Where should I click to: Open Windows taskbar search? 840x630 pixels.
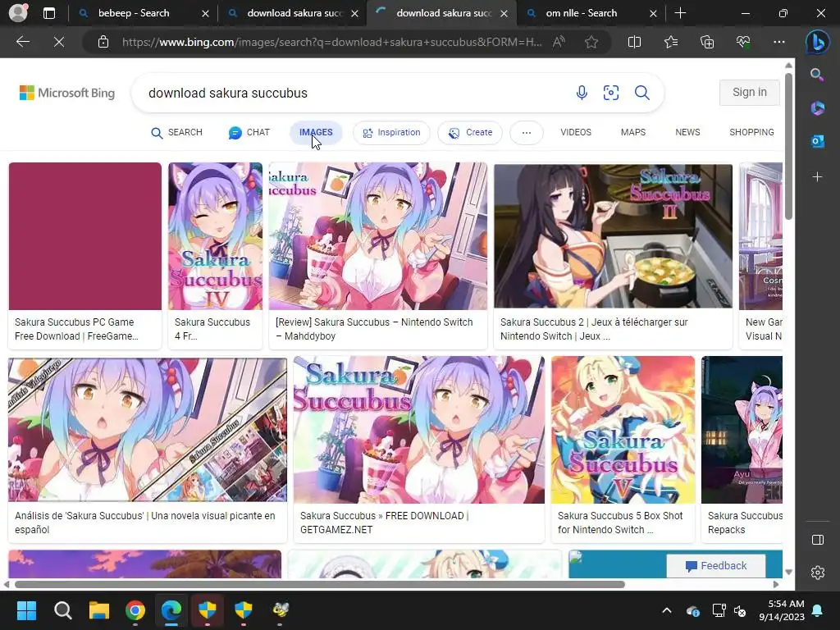(62, 610)
